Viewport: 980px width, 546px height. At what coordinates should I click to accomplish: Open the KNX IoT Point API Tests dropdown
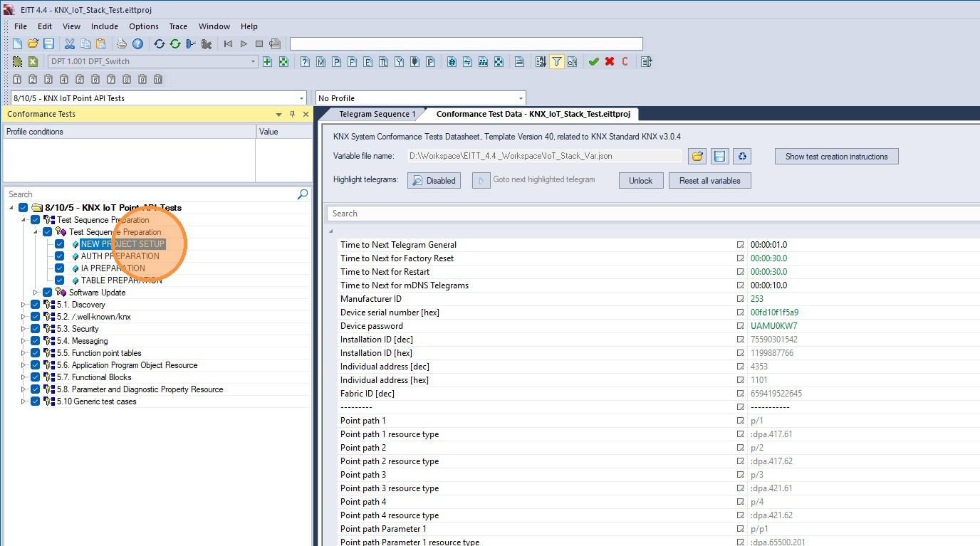tap(300, 98)
